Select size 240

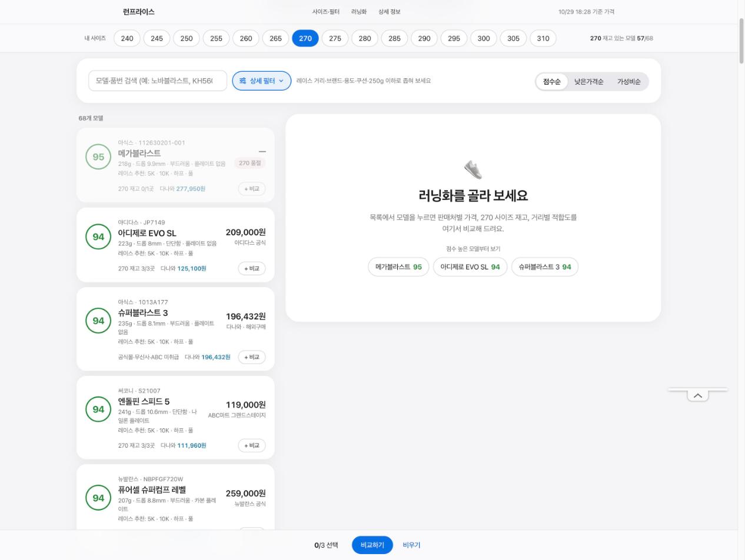pos(127,38)
